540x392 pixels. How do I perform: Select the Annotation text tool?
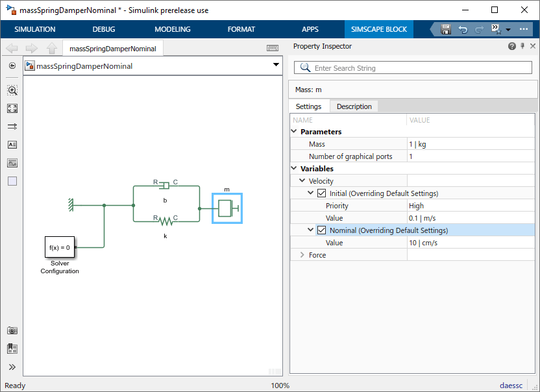[x=12, y=145]
